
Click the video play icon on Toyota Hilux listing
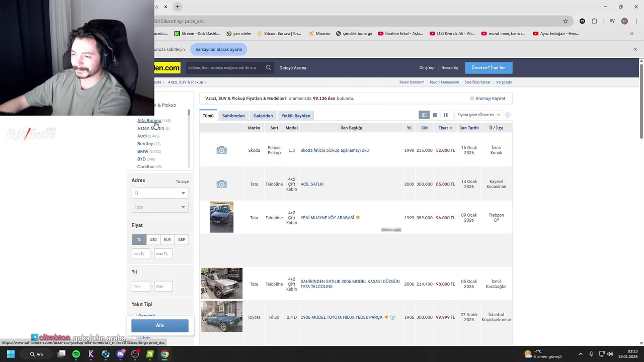[x=392, y=317]
